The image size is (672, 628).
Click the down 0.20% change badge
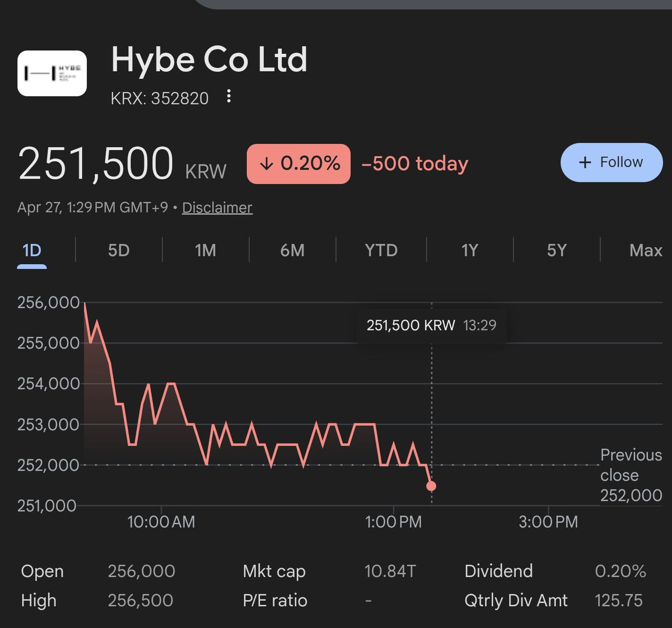[298, 163]
